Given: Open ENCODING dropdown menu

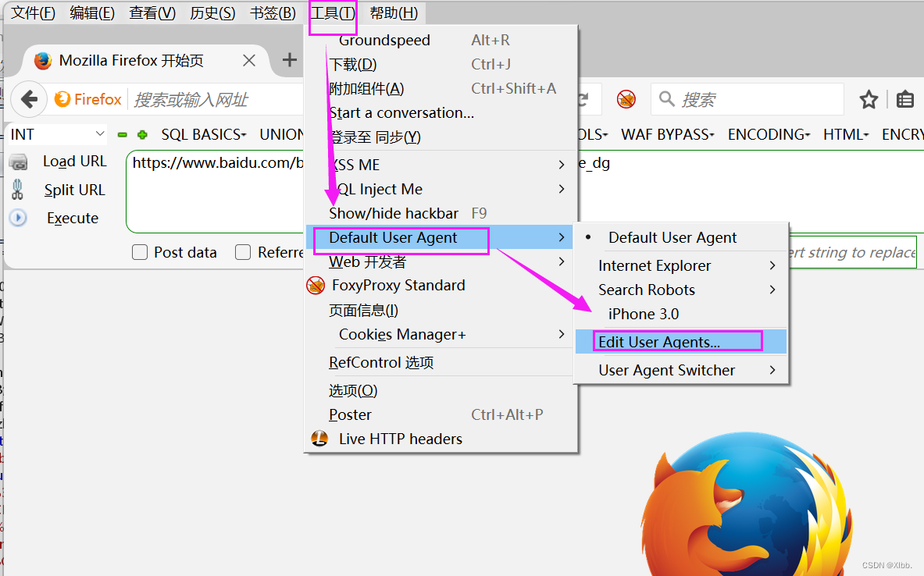Looking at the screenshot, I should [x=769, y=134].
